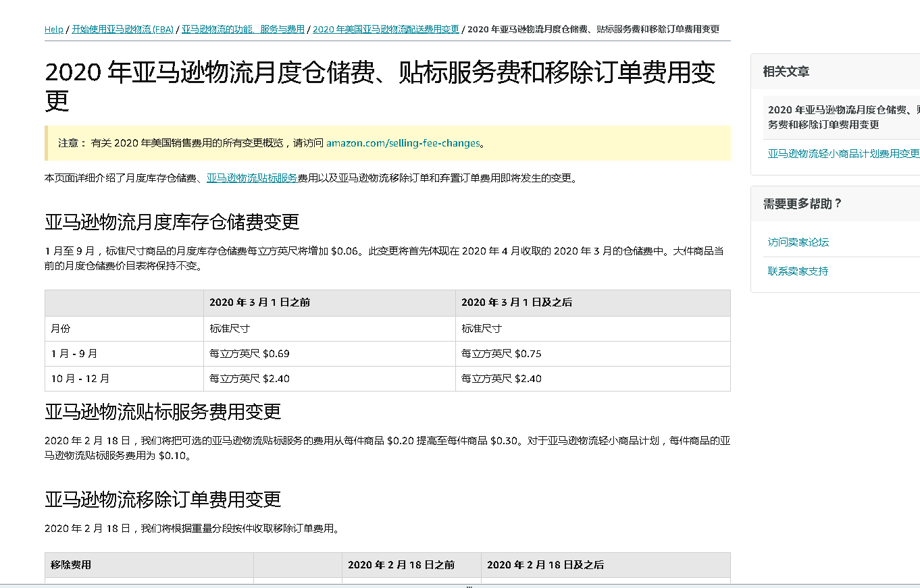Click the 1 月 - 9 月 row label
920x588 pixels.
click(124, 353)
